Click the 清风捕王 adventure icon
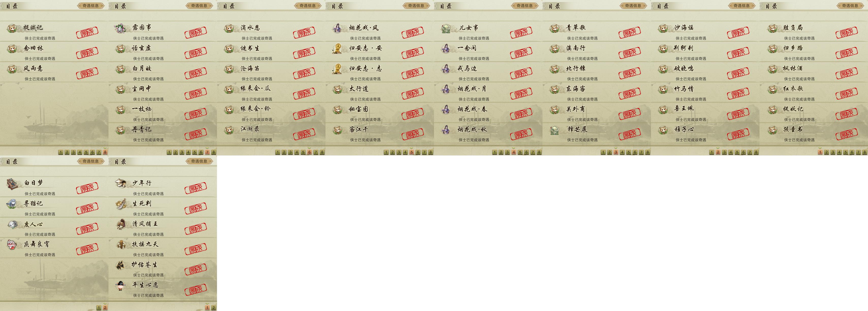Screen dimensions: 868x311 click(x=121, y=224)
